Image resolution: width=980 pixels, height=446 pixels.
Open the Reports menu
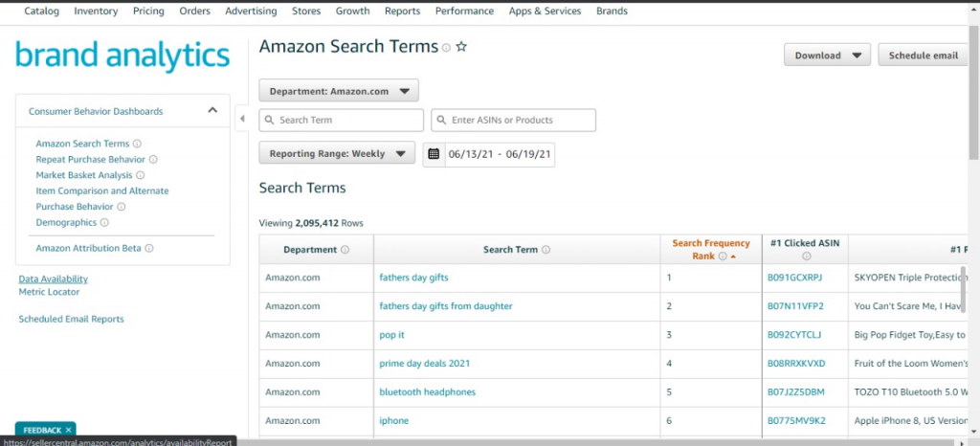tap(403, 11)
